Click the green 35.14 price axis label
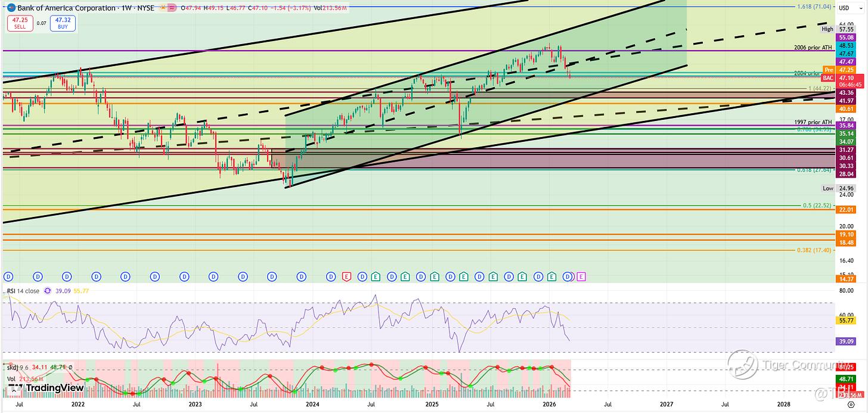868x413 pixels. tap(845, 133)
